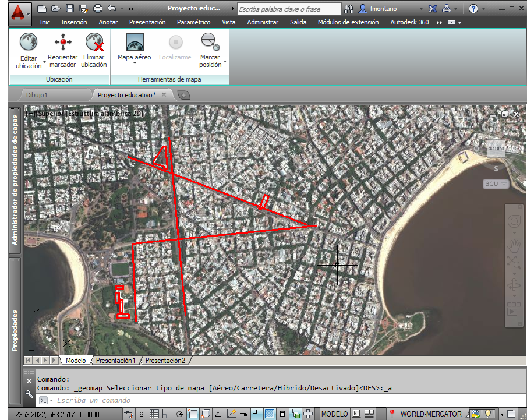Click the Mapa aéreo map icon
This screenshot has width=527, height=420.
135,42
